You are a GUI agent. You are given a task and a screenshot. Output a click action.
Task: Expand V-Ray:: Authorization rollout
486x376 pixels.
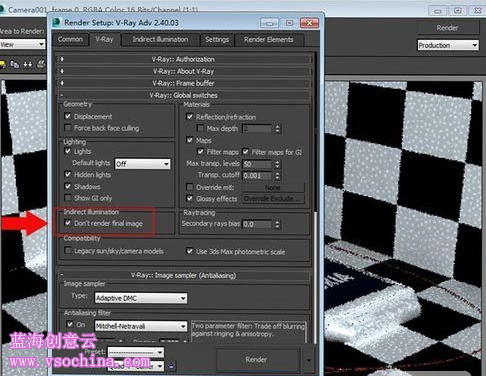pyautogui.click(x=183, y=59)
